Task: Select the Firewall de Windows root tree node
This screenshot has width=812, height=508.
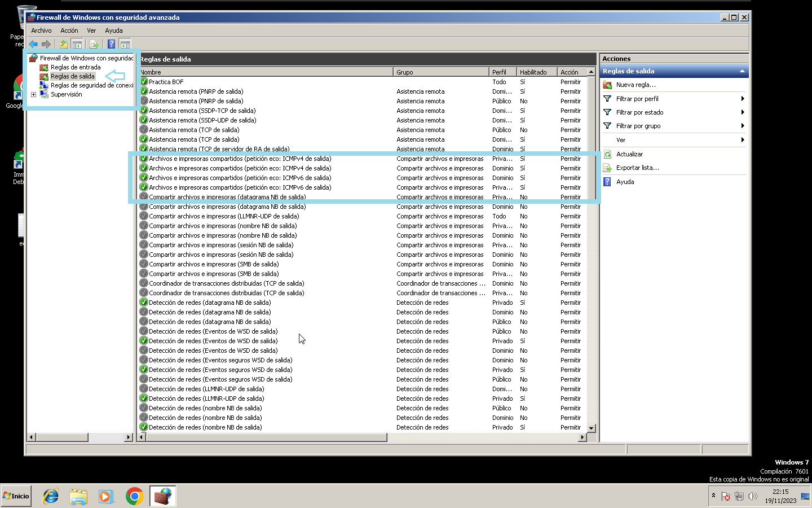Action: pos(86,58)
